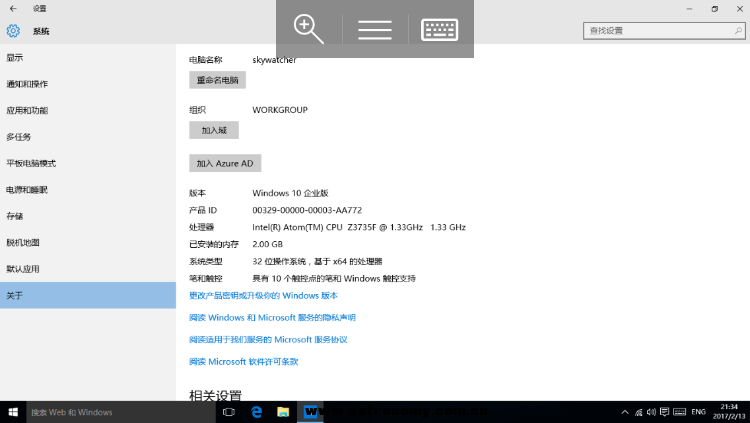Open link 更改产品密钥或升级你的 Windows 版本
The height and width of the screenshot is (423, 750).
point(264,296)
